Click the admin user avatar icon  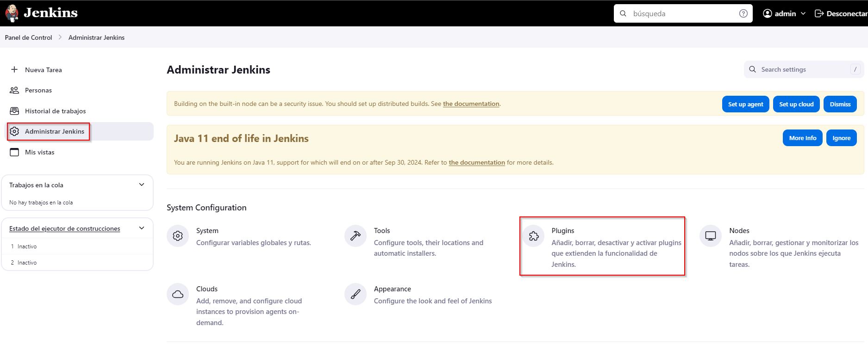coord(767,13)
